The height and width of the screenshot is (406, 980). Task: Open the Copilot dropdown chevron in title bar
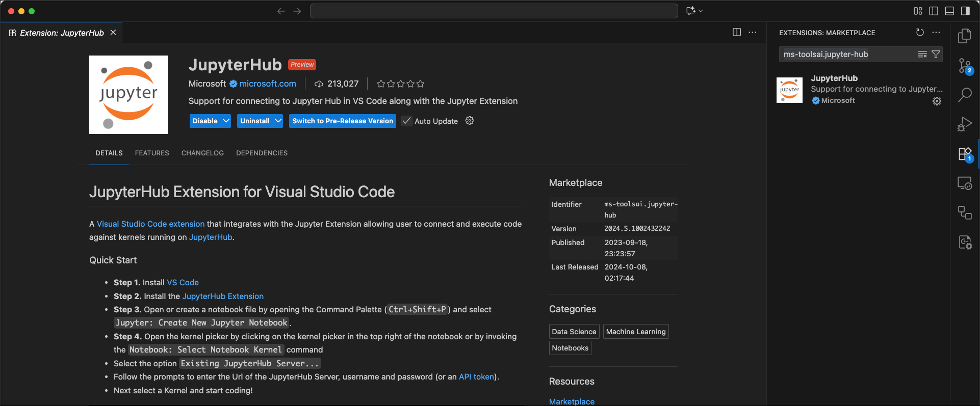tap(701, 11)
